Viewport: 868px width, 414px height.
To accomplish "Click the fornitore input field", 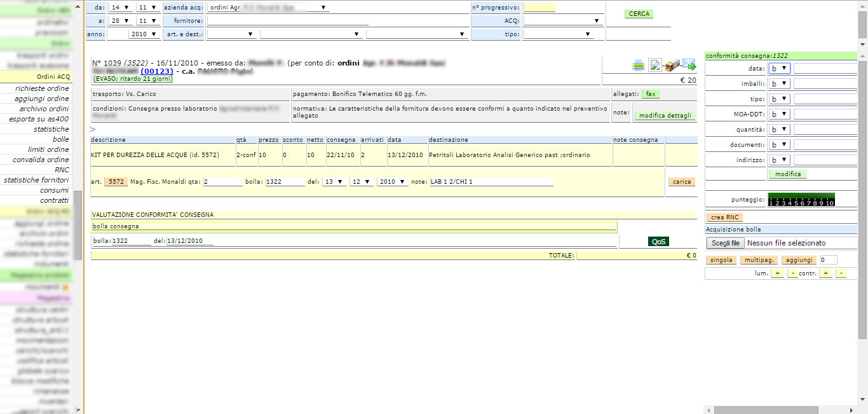I will (x=287, y=21).
